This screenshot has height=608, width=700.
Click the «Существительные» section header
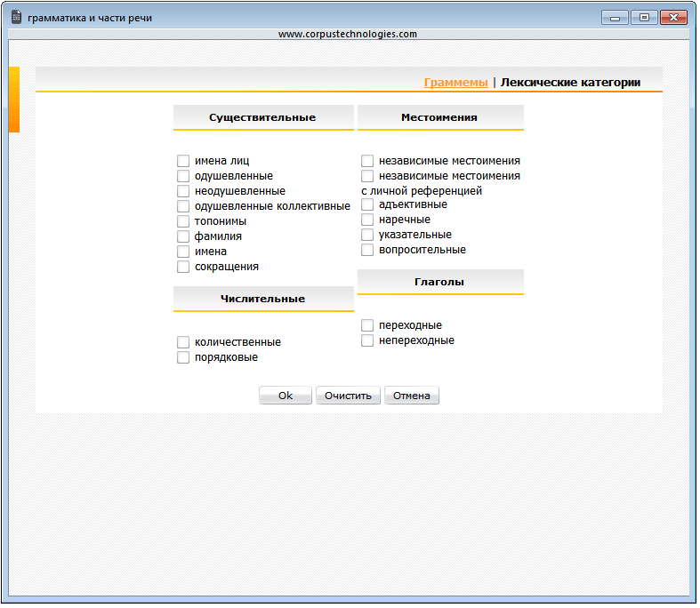click(263, 117)
